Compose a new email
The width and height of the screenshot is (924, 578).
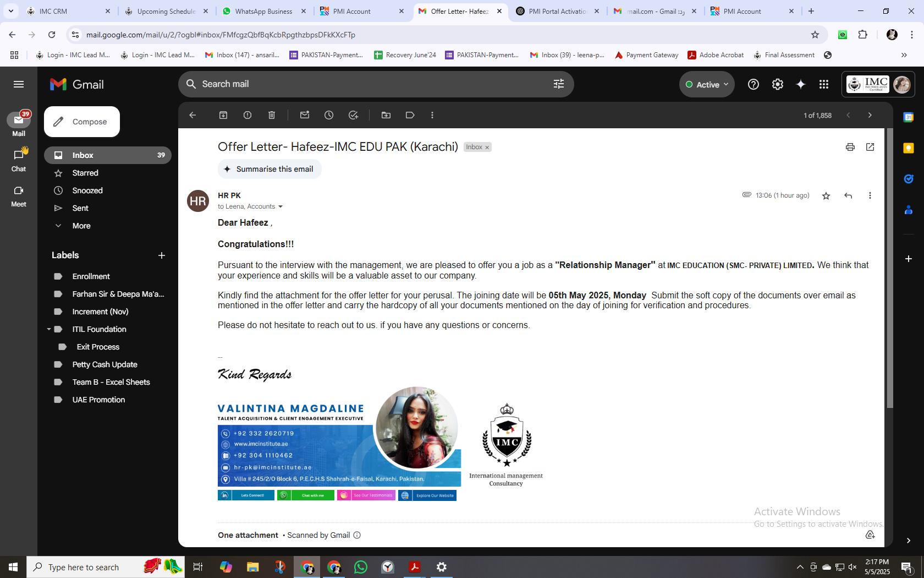tap(82, 122)
